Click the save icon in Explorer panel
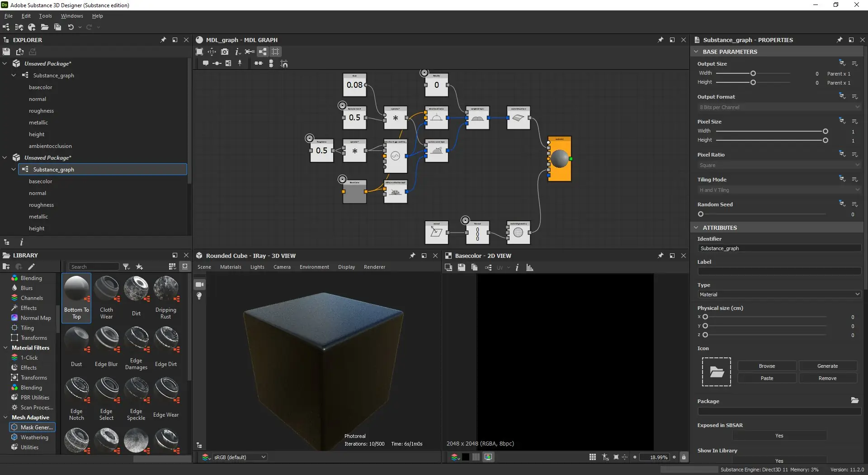The height and width of the screenshot is (475, 868). [6, 52]
